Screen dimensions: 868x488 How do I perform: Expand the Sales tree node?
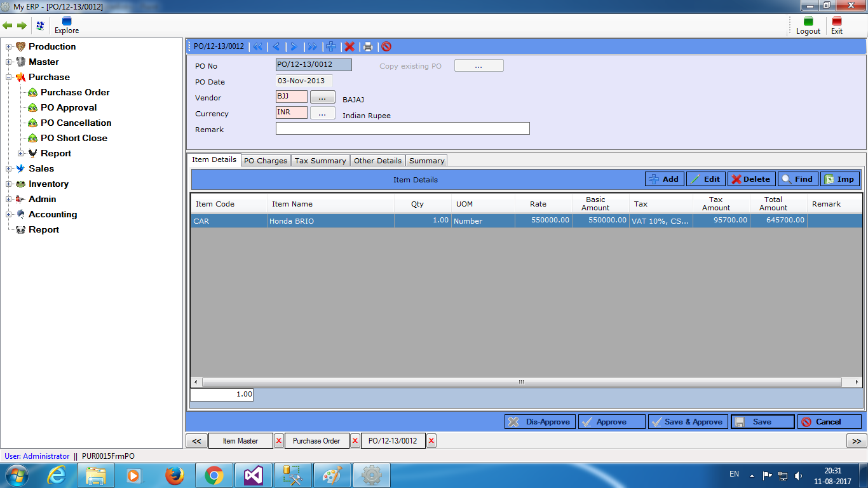(x=9, y=168)
